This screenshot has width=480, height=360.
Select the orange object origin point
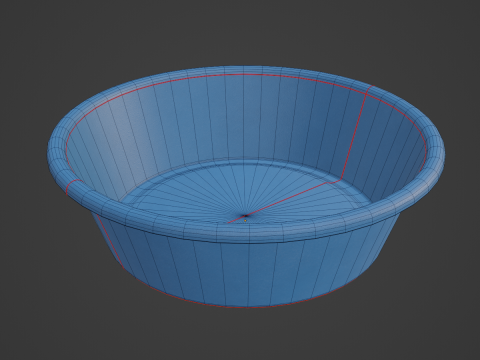[x=246, y=221]
